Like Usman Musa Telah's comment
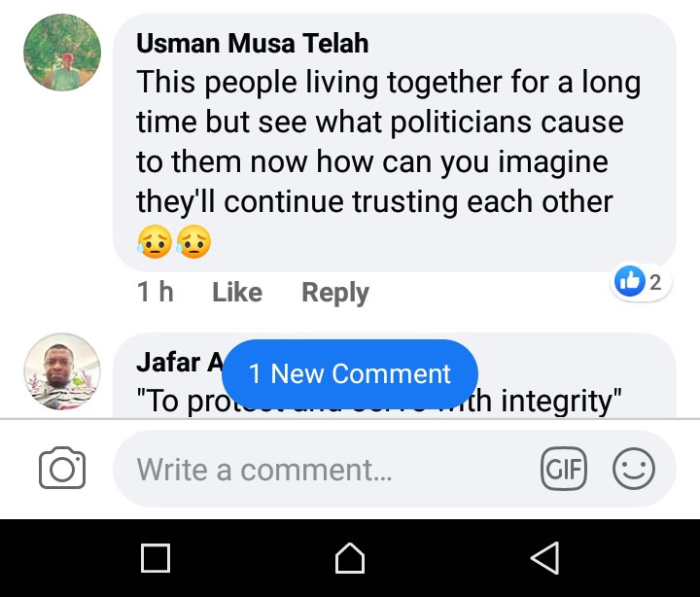The image size is (700, 597). pyautogui.click(x=237, y=293)
